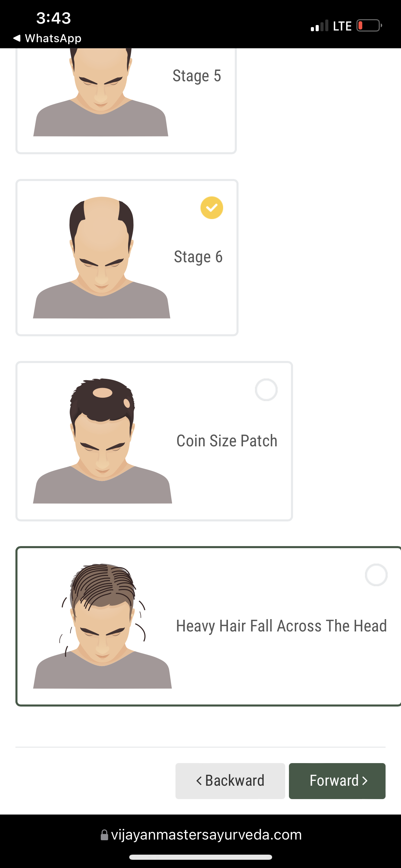Tap the cellular signal bars icon
This screenshot has height=868, width=401.
(319, 26)
